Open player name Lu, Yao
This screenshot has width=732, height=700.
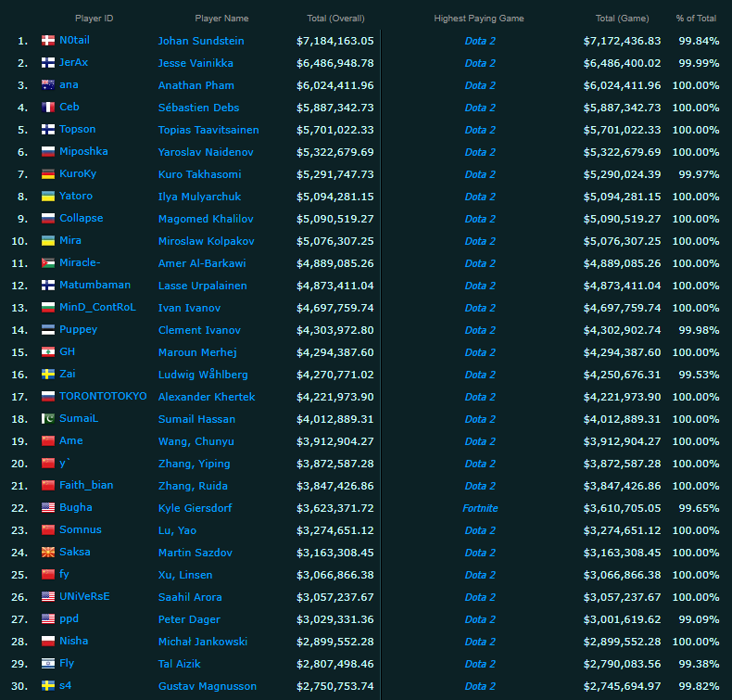[177, 530]
